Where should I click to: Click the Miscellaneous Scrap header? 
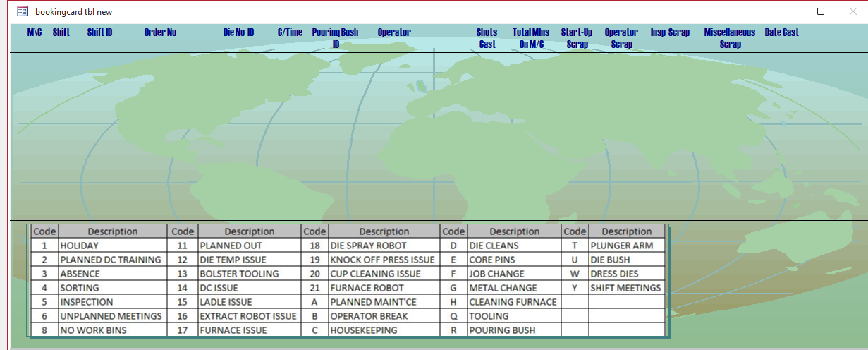[730, 38]
